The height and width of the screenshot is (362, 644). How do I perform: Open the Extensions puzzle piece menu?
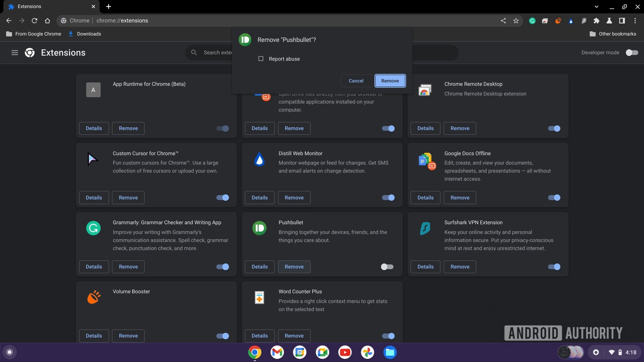[x=596, y=21]
